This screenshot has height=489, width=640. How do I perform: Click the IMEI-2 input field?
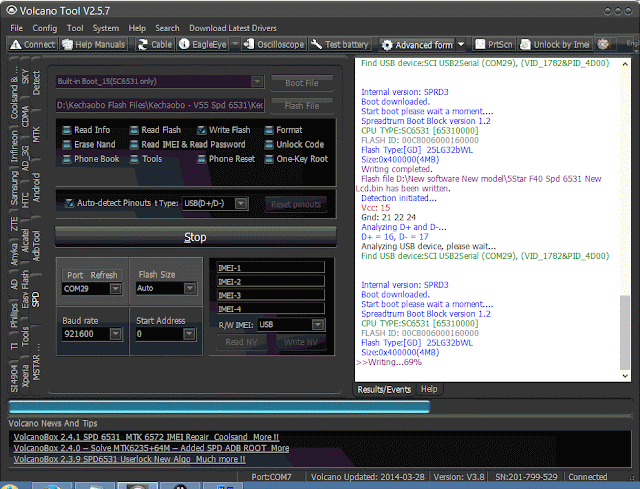pyautogui.click(x=270, y=282)
